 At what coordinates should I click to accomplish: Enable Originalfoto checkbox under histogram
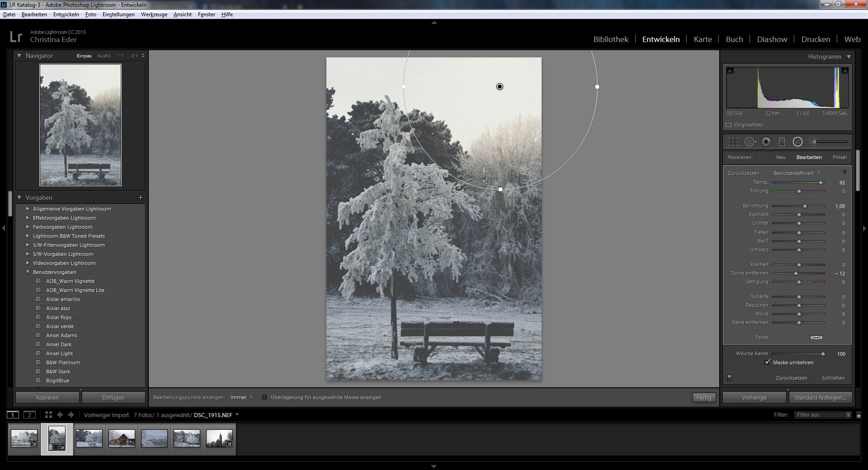click(728, 125)
